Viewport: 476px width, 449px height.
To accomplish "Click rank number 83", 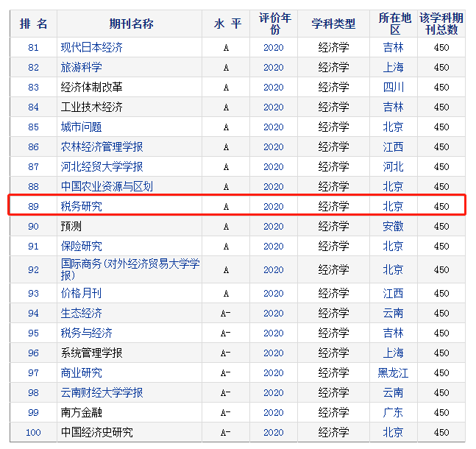I will click(33, 87).
